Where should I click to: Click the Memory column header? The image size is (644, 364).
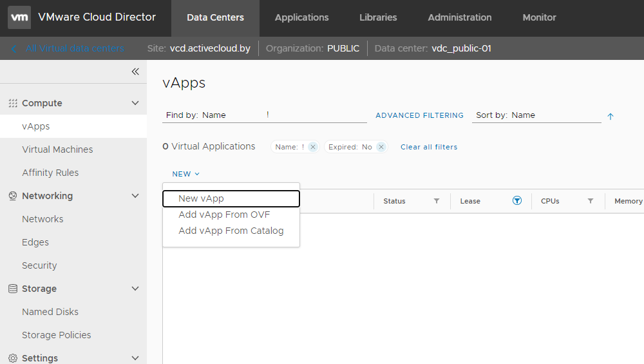[x=629, y=201]
